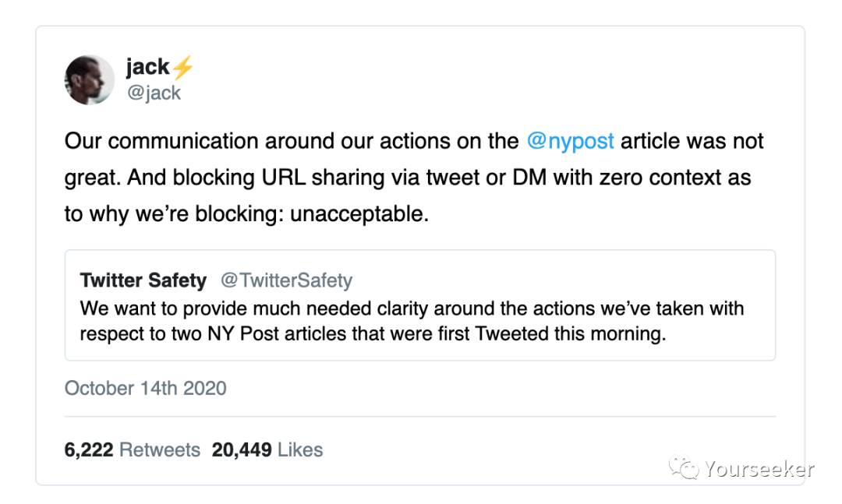The height and width of the screenshot is (504, 842).
Task: Open the @TwitterSafety handle
Action: click(286, 280)
